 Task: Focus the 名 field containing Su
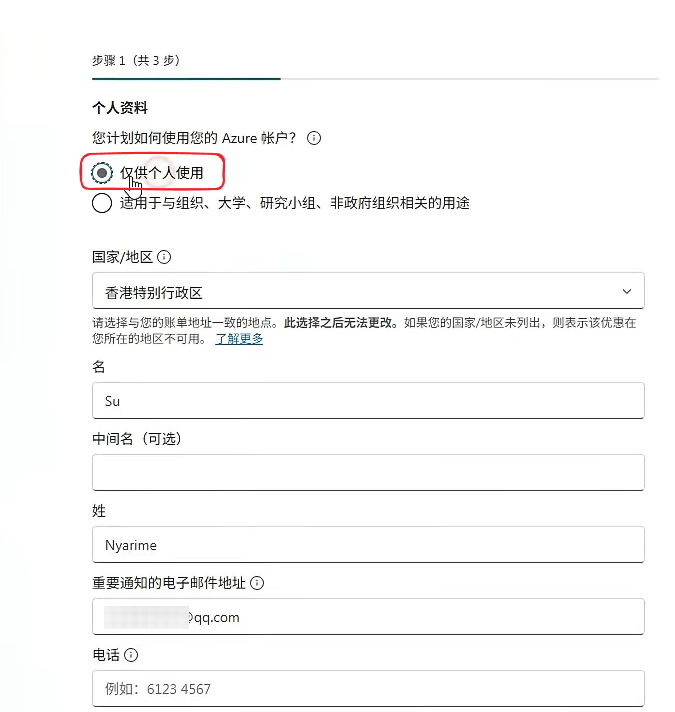click(x=367, y=401)
